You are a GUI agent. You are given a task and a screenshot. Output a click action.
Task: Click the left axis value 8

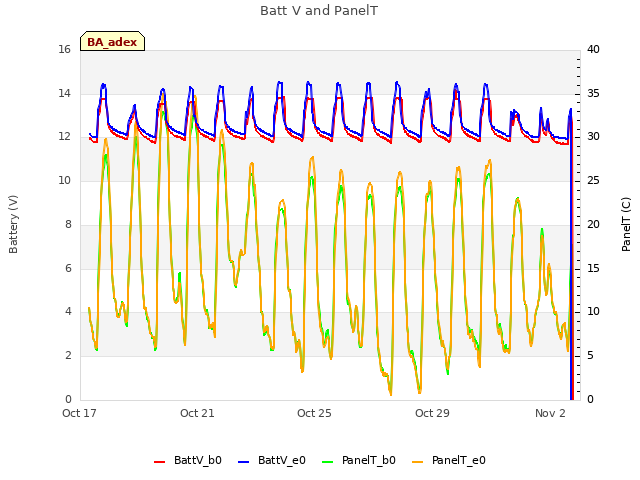(68, 224)
